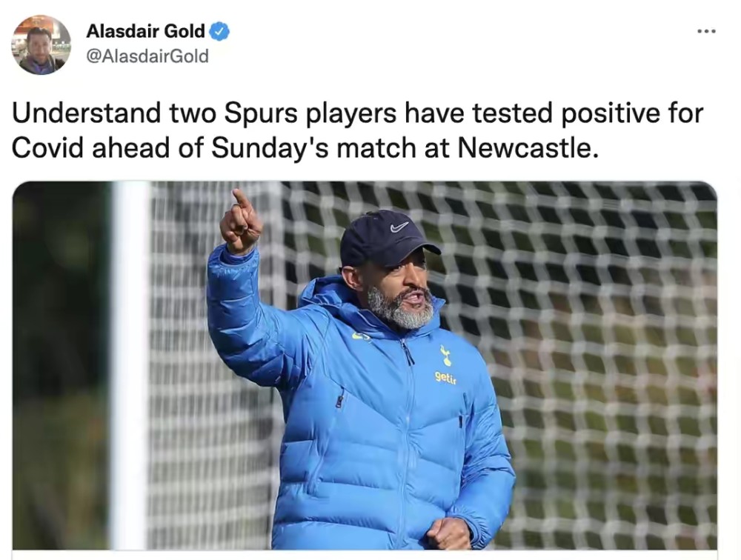Click the getir sponsor logo on jacket
741x560 pixels.
click(445, 378)
